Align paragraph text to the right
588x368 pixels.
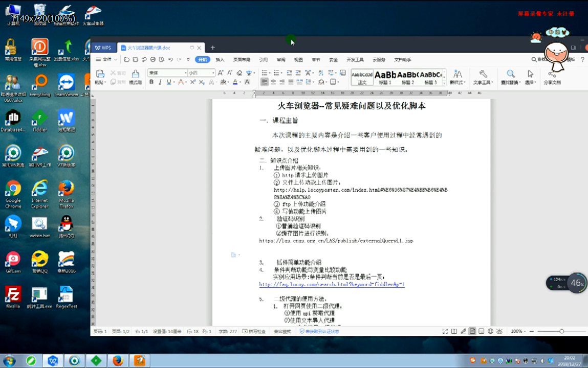[282, 82]
